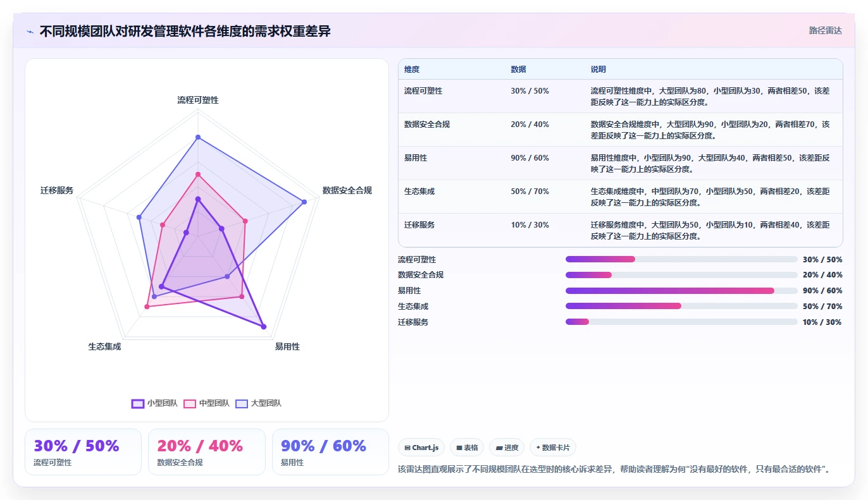Image resolution: width=868 pixels, height=500 pixels.
Task: Click the small-team point on 易用性 axis
Action: (x=264, y=327)
